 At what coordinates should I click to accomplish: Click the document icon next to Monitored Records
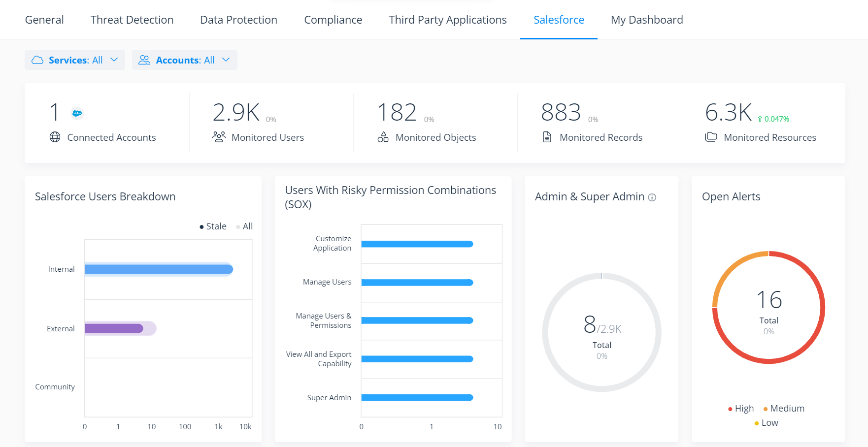pos(547,137)
